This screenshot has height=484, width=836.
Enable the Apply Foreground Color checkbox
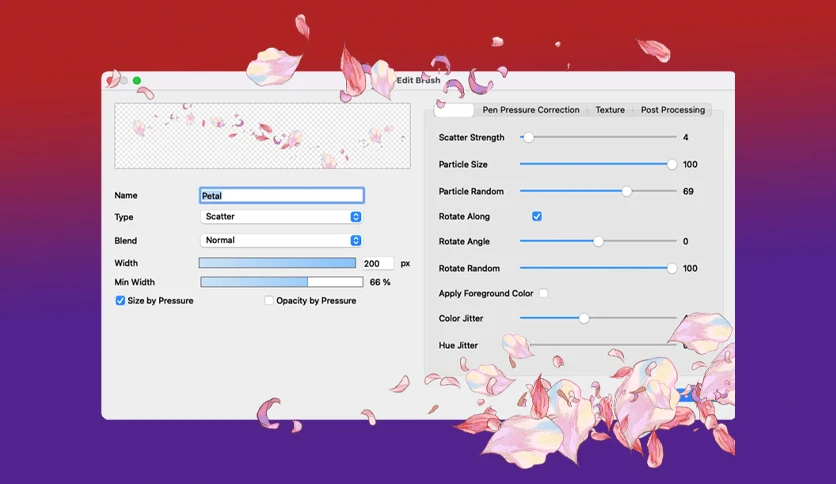tap(543, 293)
